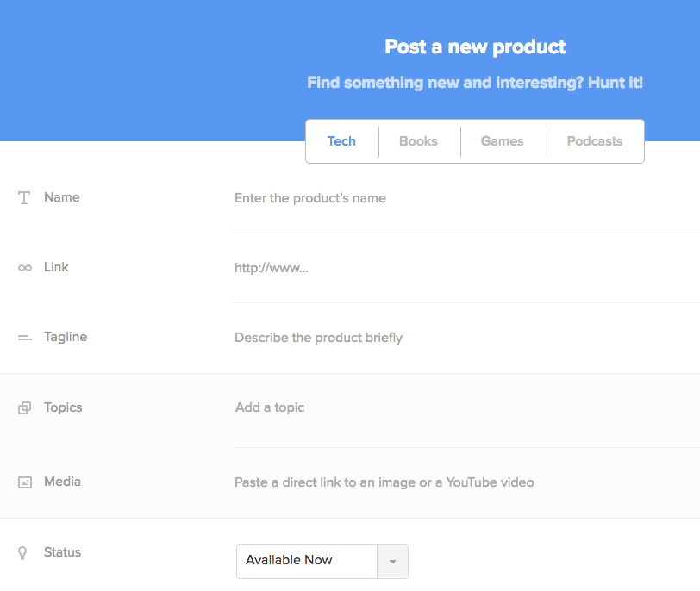The image size is (700, 591).
Task: Click the Topics stacked squares icon
Action: point(24,407)
